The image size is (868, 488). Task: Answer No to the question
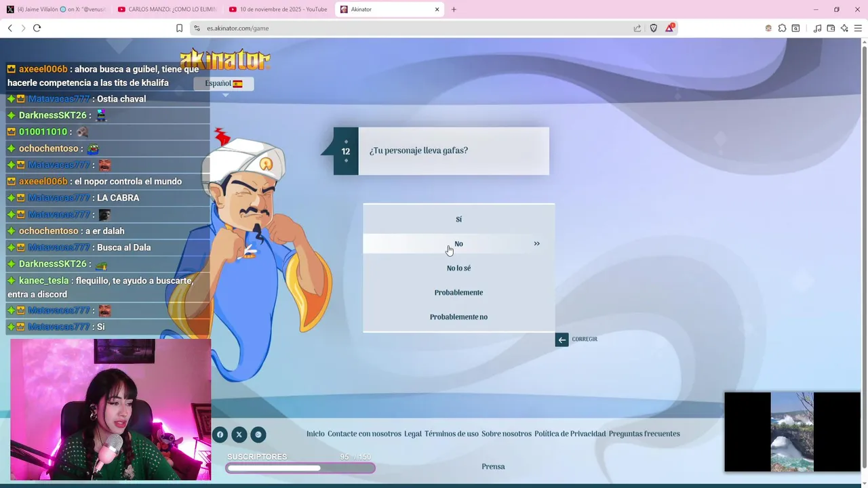coord(458,244)
